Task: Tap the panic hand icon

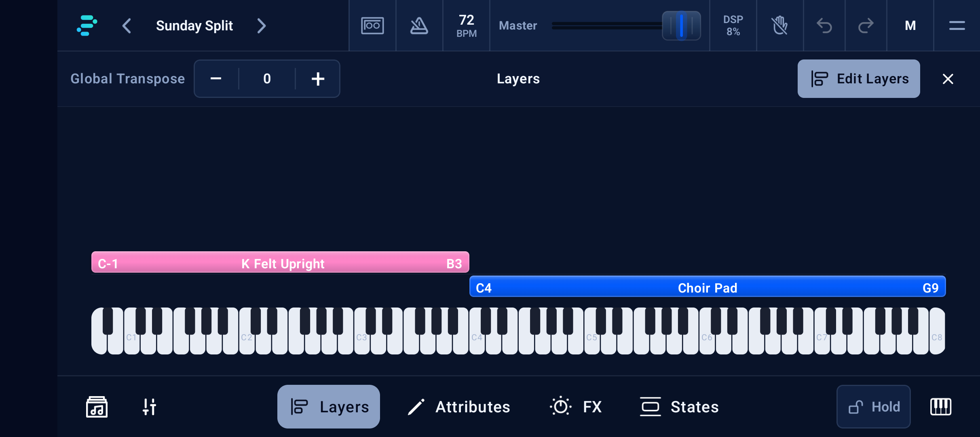Action: pos(780,25)
